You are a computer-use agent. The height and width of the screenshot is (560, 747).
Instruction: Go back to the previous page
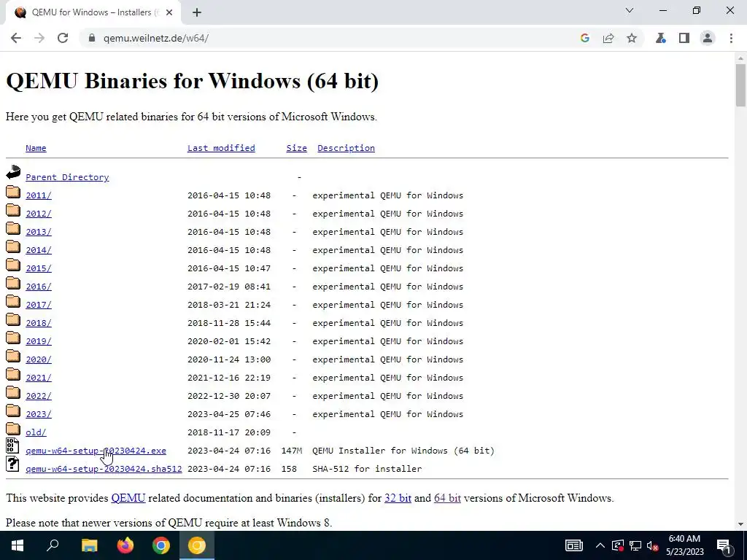[x=16, y=38]
